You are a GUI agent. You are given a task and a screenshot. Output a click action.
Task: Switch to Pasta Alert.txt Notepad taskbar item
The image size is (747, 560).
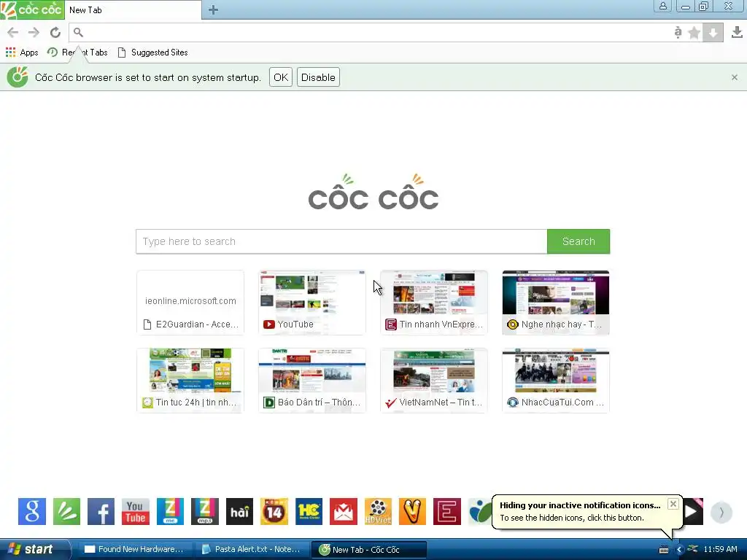[x=251, y=550]
